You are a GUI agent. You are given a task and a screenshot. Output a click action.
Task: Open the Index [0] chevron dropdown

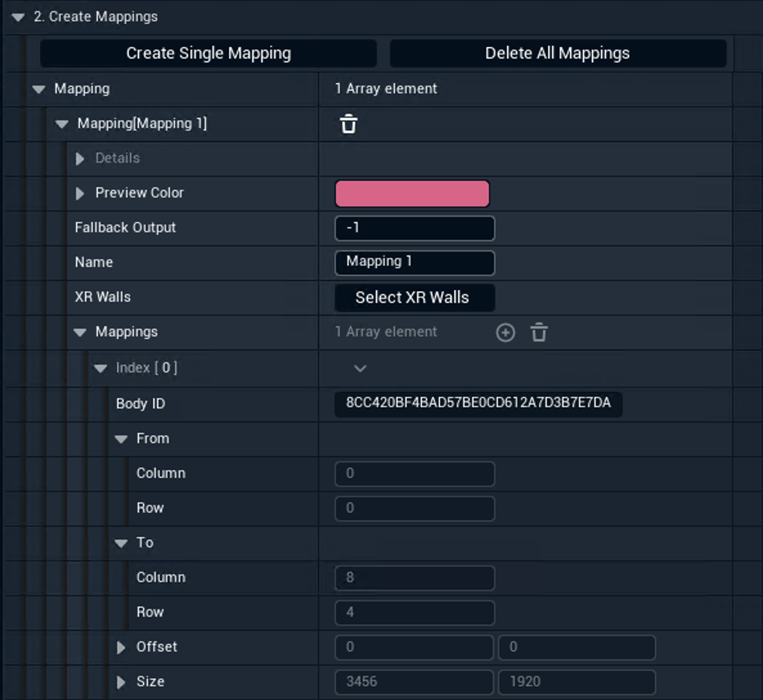(x=360, y=369)
